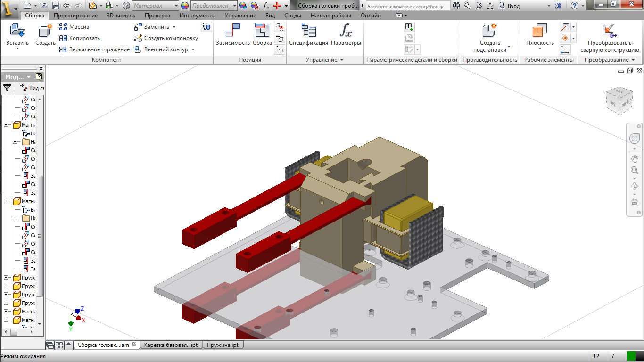Collapse the second Магни assembly tree node

(6, 201)
